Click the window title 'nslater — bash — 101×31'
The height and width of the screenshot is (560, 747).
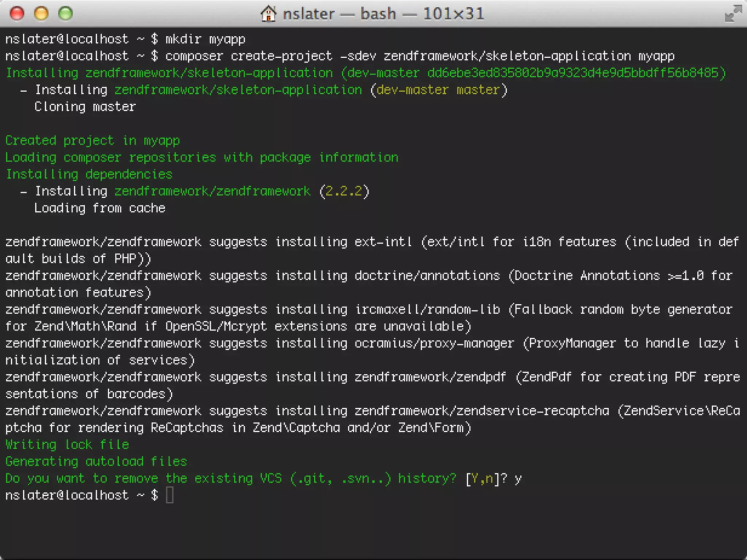click(383, 14)
